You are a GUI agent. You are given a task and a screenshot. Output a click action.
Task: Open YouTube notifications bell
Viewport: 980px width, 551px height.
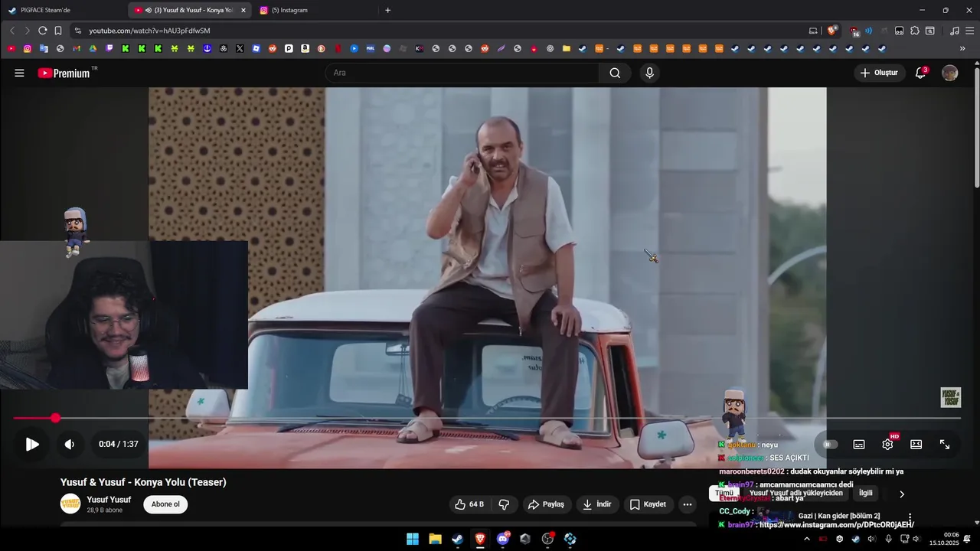pos(921,73)
